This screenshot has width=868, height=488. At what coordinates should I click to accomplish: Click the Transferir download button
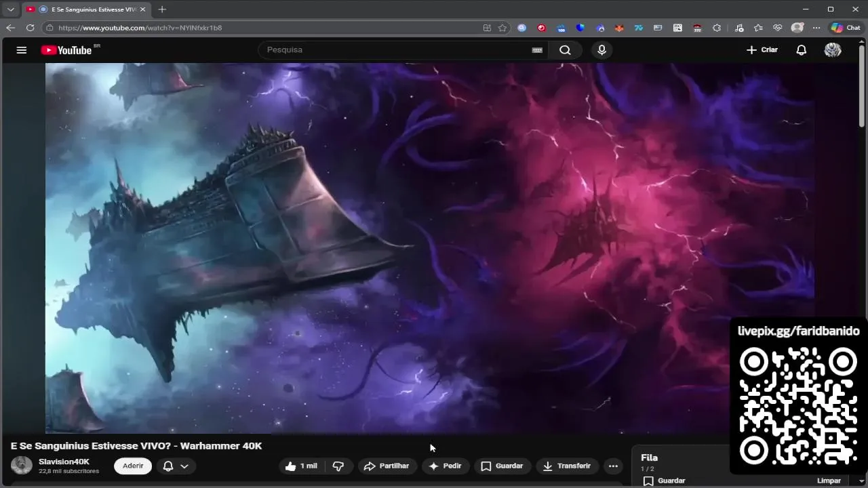[x=567, y=466]
